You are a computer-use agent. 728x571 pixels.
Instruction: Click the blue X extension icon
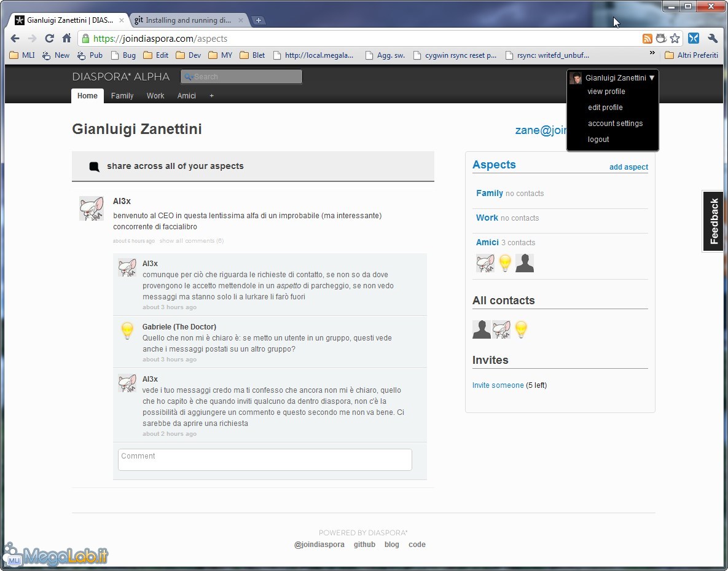694,39
